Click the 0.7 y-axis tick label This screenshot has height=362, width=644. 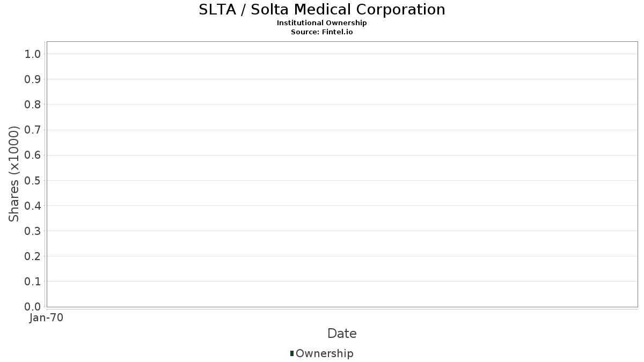(33, 130)
